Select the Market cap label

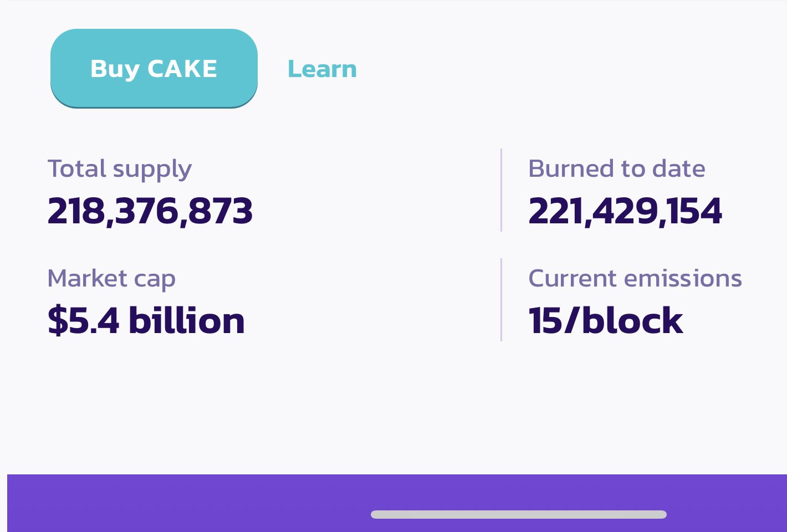point(111,279)
